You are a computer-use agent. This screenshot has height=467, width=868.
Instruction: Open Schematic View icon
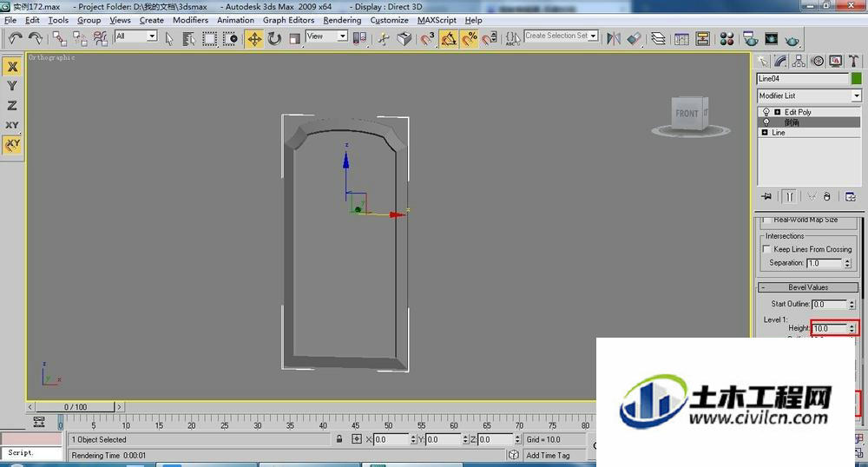[x=703, y=39]
